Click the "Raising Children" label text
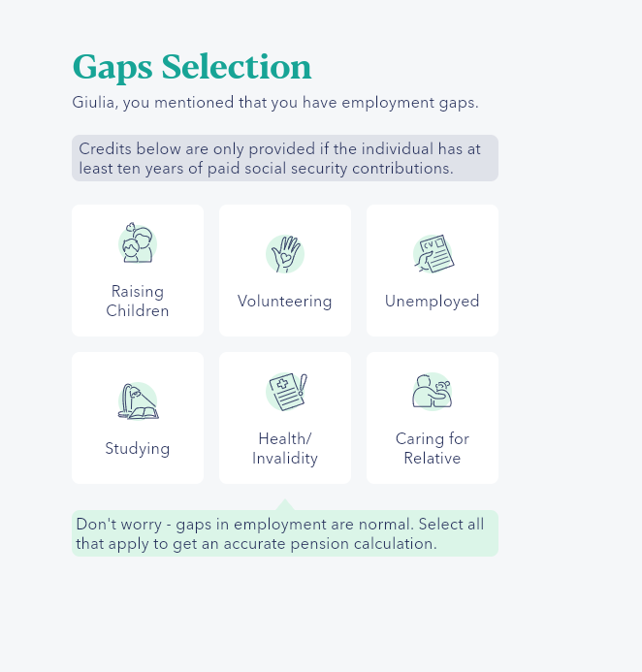Image resolution: width=642 pixels, height=672 pixels. pyautogui.click(x=138, y=302)
